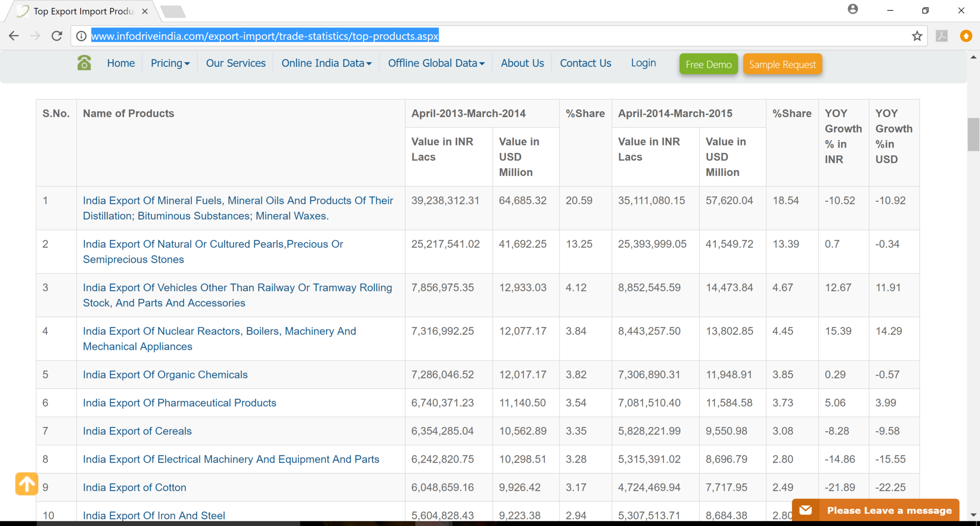Expand the Pricing dropdown menu
The height and width of the screenshot is (526, 980).
[170, 63]
